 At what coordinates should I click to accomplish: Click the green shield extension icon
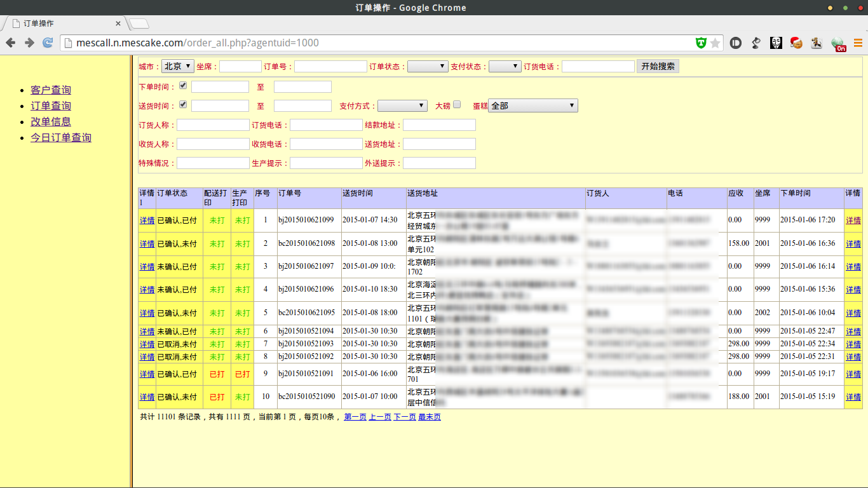tap(701, 43)
